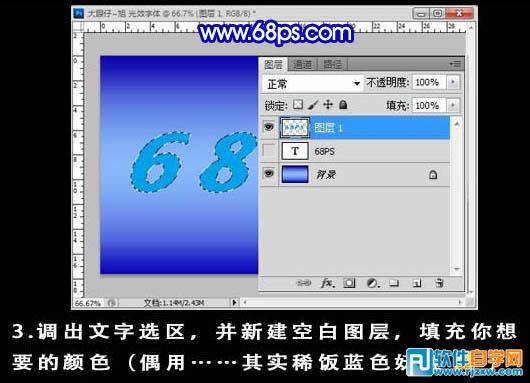Screen dimensions: 530x383
Task: Expand the fill 填充 slider arrow
Action: point(453,105)
